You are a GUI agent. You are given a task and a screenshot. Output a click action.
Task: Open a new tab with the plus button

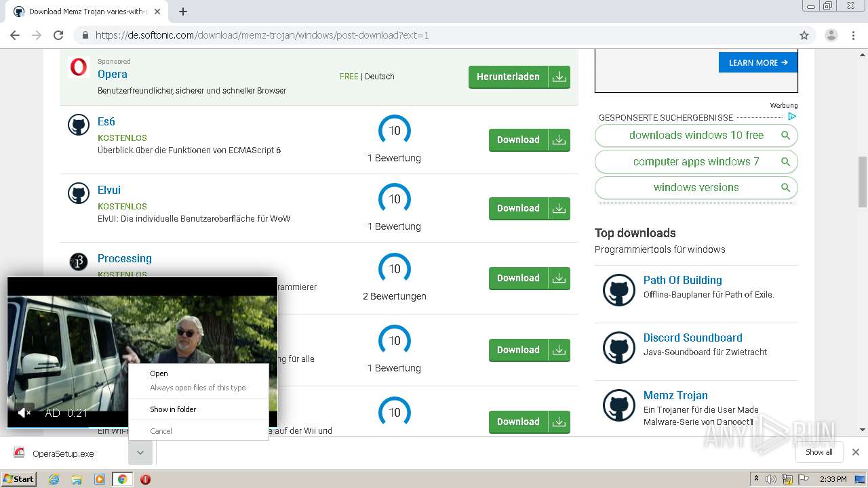click(183, 12)
